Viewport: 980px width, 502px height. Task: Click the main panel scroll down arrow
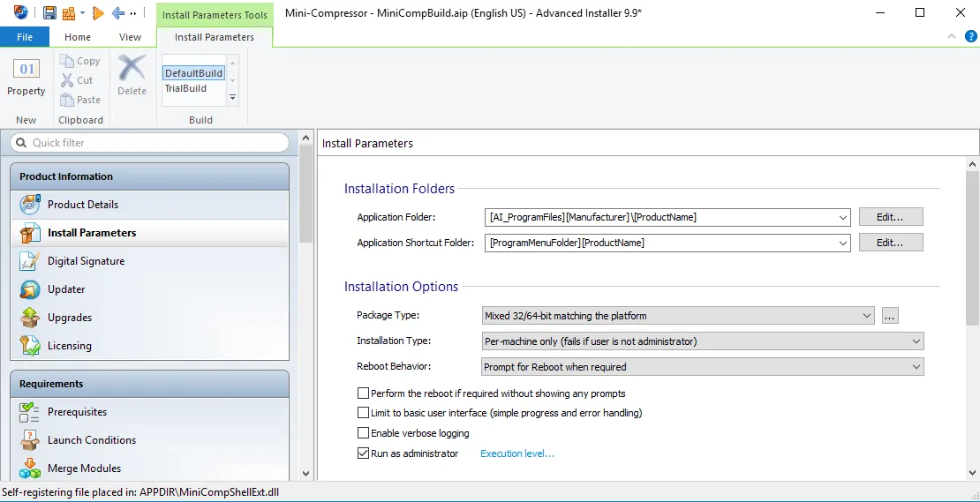tap(973, 473)
